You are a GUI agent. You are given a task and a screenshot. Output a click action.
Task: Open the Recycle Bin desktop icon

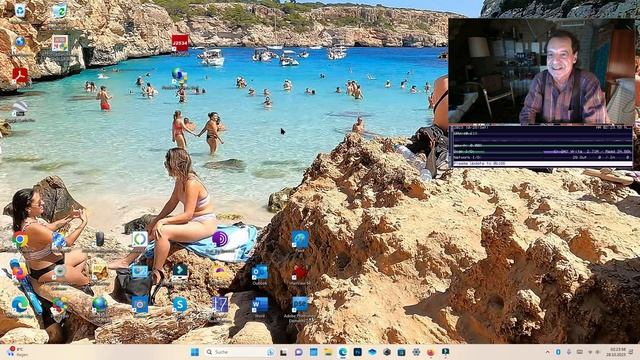(x=20, y=11)
